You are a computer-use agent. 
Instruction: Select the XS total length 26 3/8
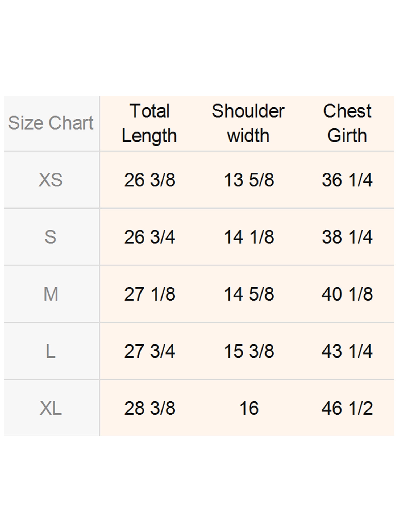click(150, 180)
